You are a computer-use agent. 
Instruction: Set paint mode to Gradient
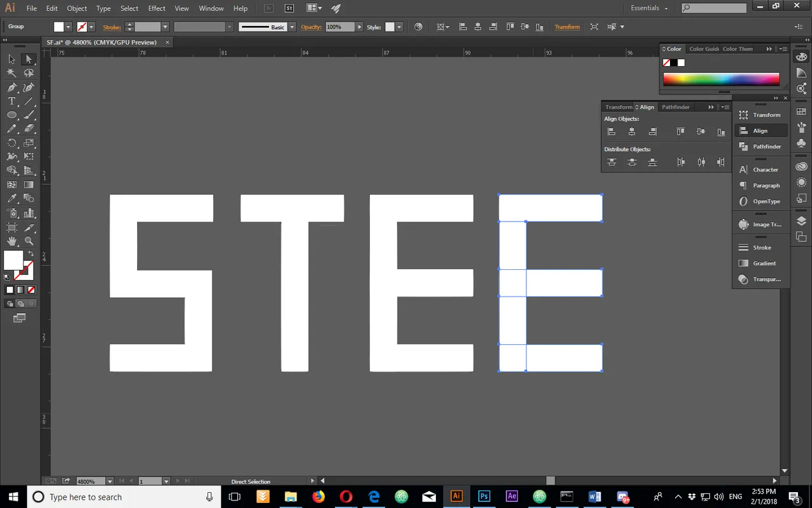pos(20,290)
